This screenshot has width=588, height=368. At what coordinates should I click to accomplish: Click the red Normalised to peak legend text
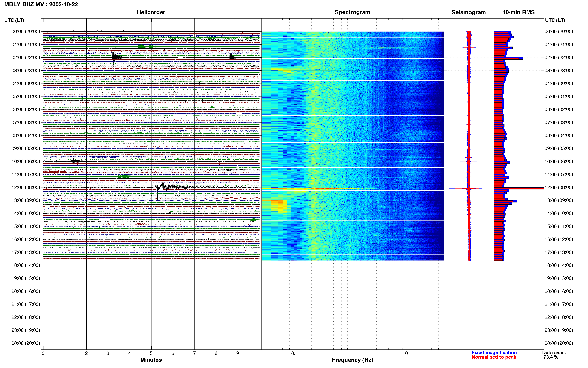(494, 357)
